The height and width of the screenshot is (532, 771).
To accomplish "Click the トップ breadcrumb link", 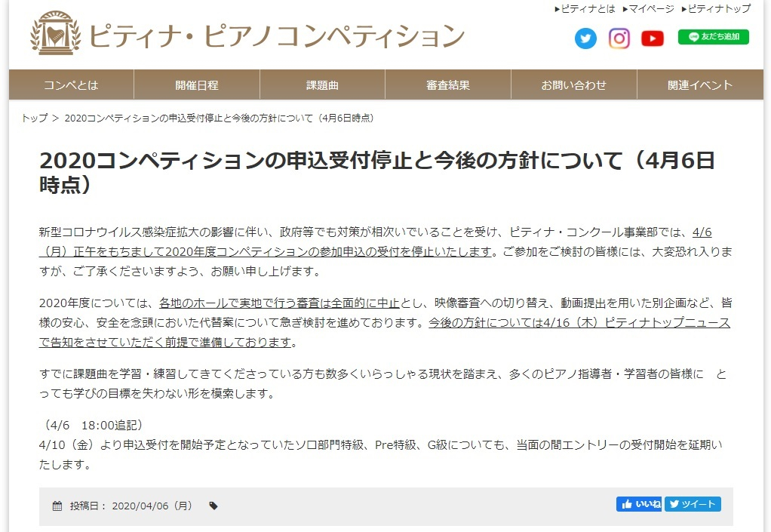I will click(x=35, y=118).
